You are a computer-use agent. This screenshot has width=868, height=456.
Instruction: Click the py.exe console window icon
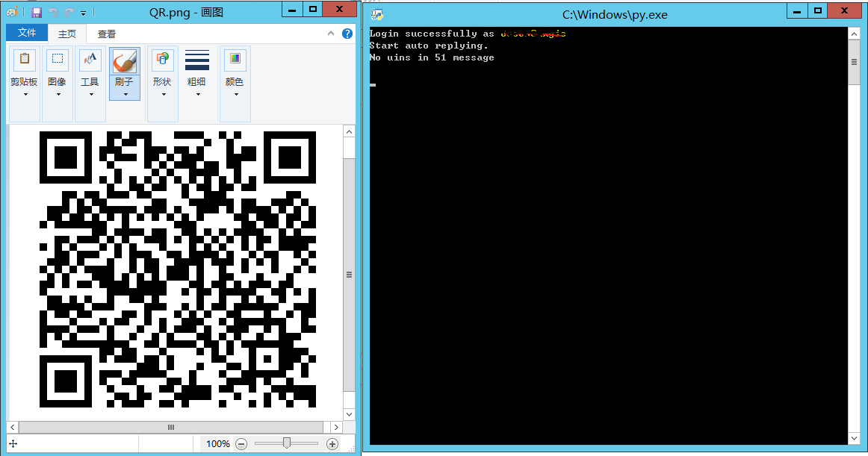point(377,14)
